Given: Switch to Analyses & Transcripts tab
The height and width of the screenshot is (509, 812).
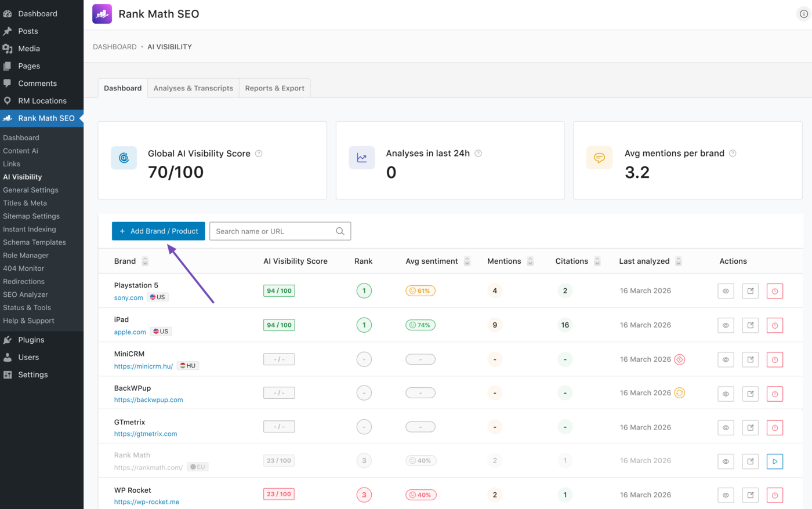Looking at the screenshot, I should (x=193, y=88).
